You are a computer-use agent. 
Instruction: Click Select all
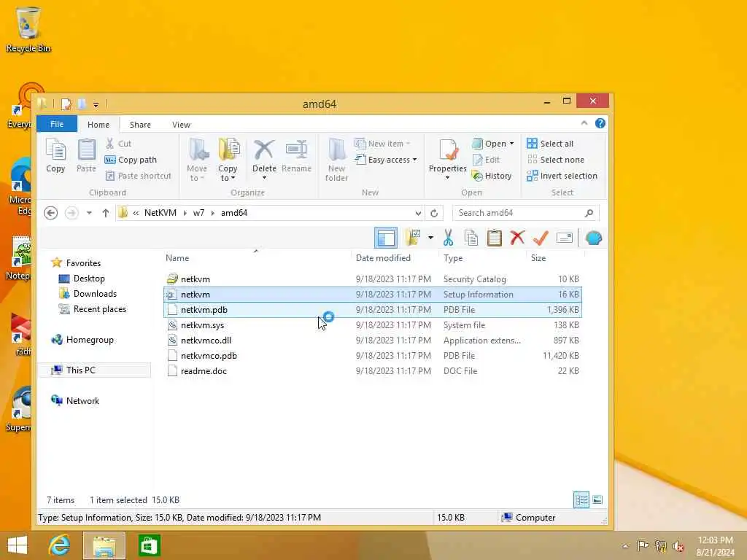[x=550, y=144]
